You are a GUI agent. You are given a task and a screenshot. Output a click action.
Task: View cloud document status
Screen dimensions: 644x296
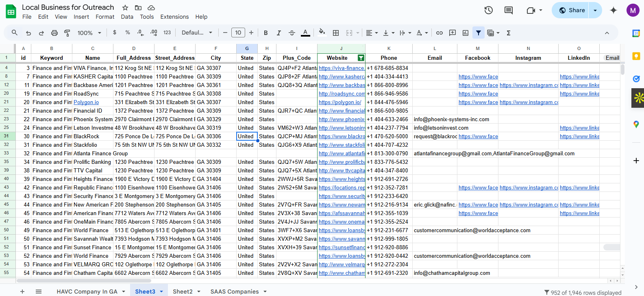click(151, 8)
